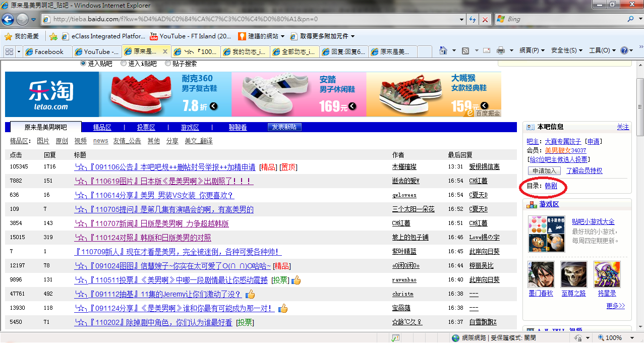The image size is (644, 343).
Task: Switch to the 全部动态 tab
Action: 295,51
